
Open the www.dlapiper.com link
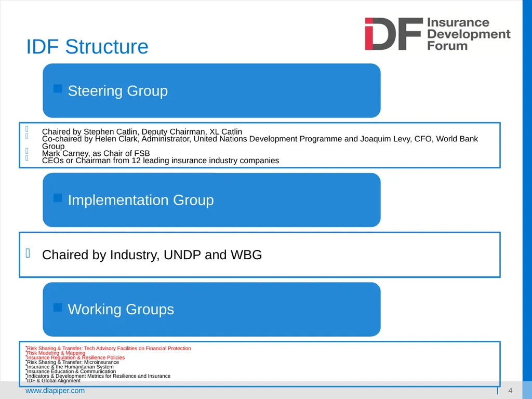pos(55,391)
